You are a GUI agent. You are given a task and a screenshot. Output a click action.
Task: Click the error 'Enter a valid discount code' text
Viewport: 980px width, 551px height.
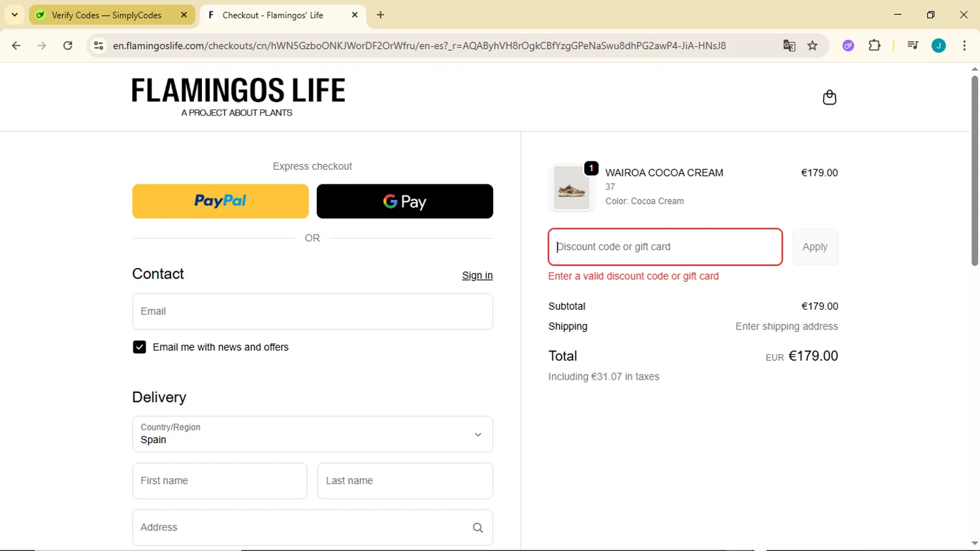(x=633, y=276)
